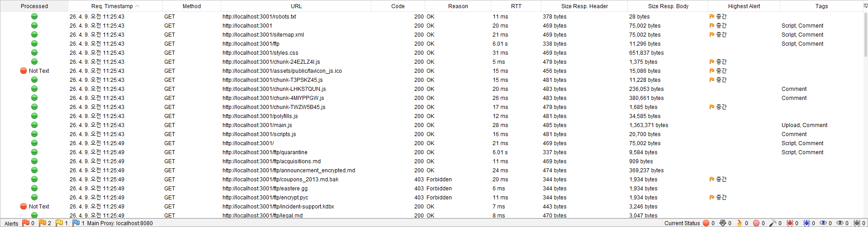Click medium alert flag on chunk-TWZW5B45.js row

pyautogui.click(x=712, y=107)
